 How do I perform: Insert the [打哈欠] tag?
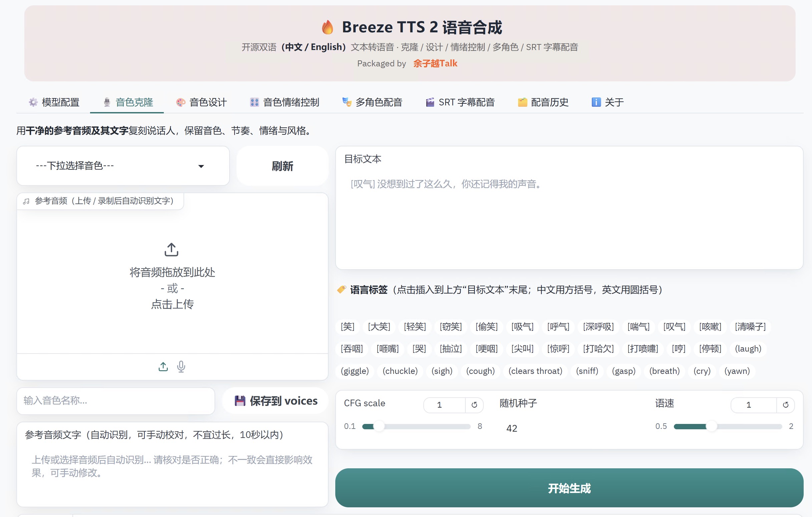pos(598,349)
